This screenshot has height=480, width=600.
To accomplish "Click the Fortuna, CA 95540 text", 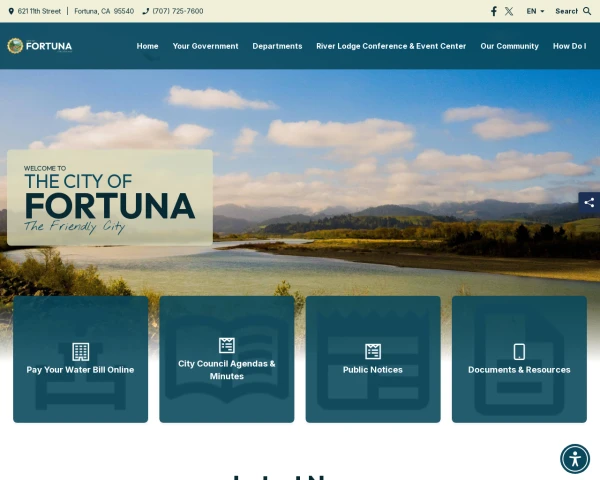I will coord(104,11).
